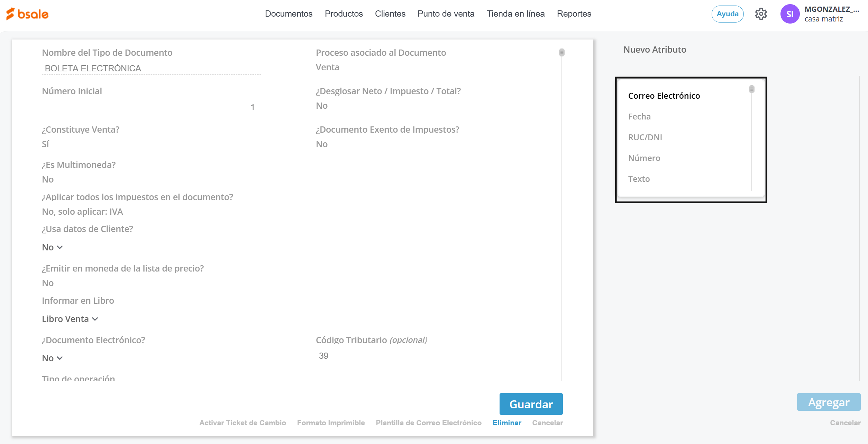Image resolution: width=868 pixels, height=444 pixels.
Task: Select Correo Electrónico attribute option
Action: coord(664,96)
